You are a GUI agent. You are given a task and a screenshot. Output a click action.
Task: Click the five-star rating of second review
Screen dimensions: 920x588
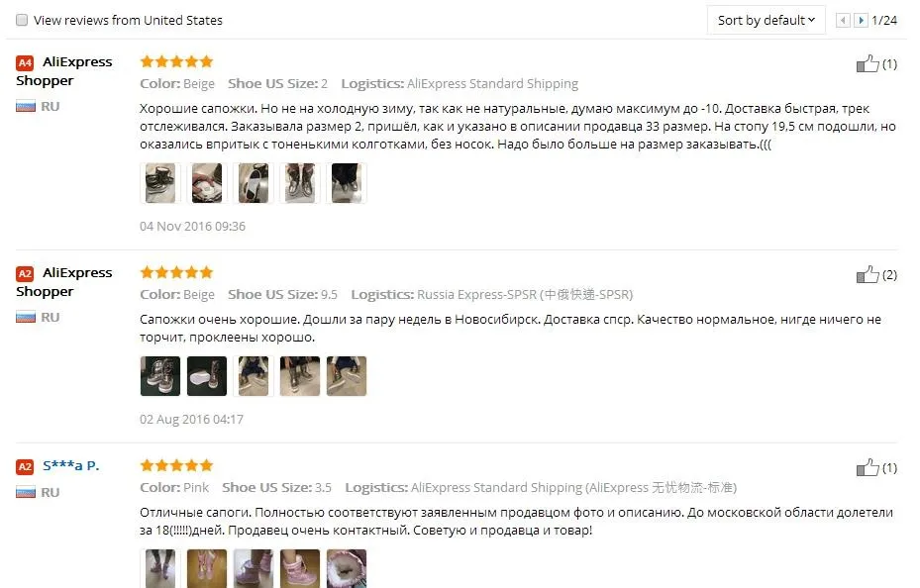(176, 272)
